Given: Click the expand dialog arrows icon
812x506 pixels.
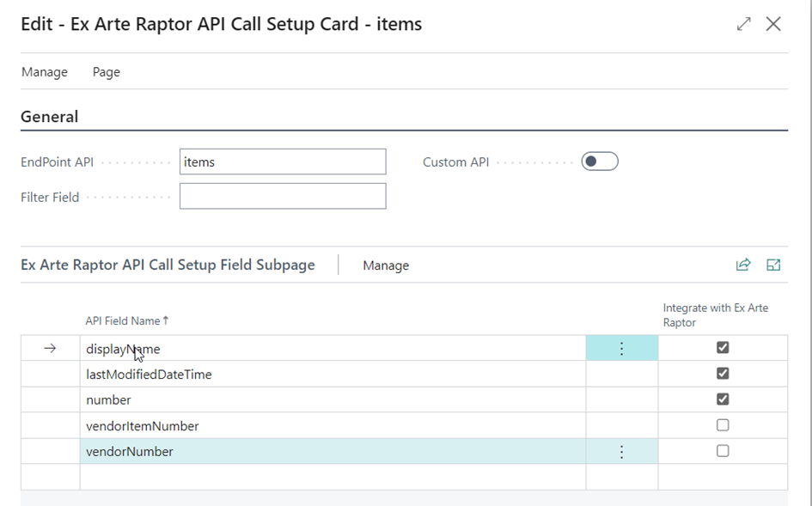Looking at the screenshot, I should pyautogui.click(x=744, y=24).
